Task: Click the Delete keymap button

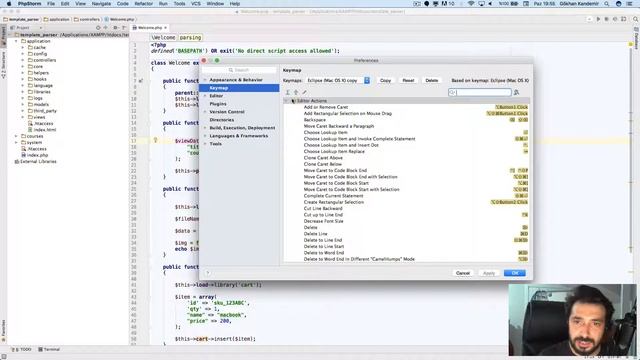Action: [x=431, y=80]
